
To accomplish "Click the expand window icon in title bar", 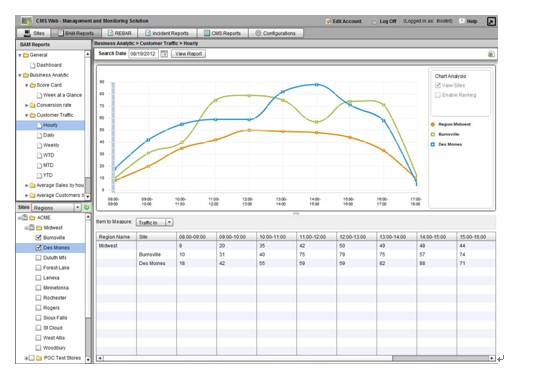I will 491,21.
